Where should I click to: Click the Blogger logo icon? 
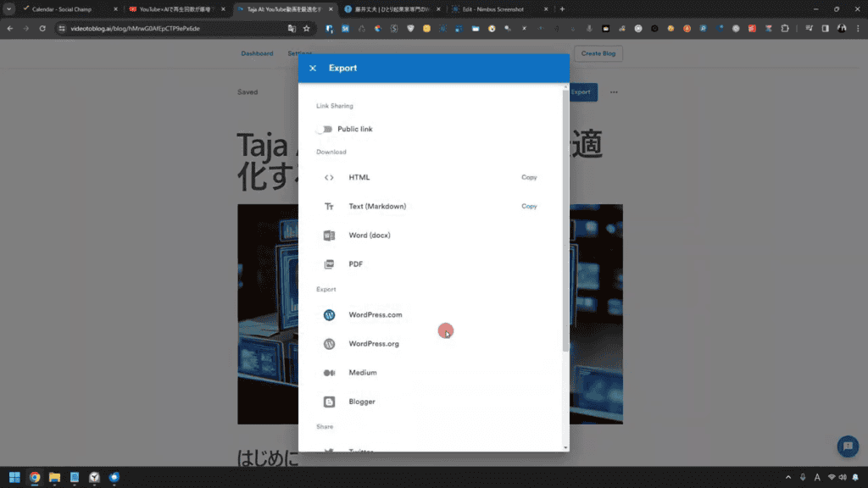[x=329, y=402]
